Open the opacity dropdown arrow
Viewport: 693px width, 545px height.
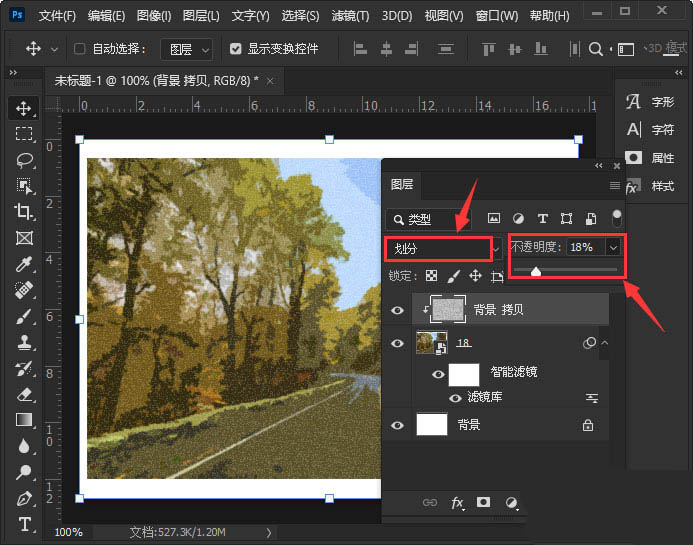tap(613, 248)
